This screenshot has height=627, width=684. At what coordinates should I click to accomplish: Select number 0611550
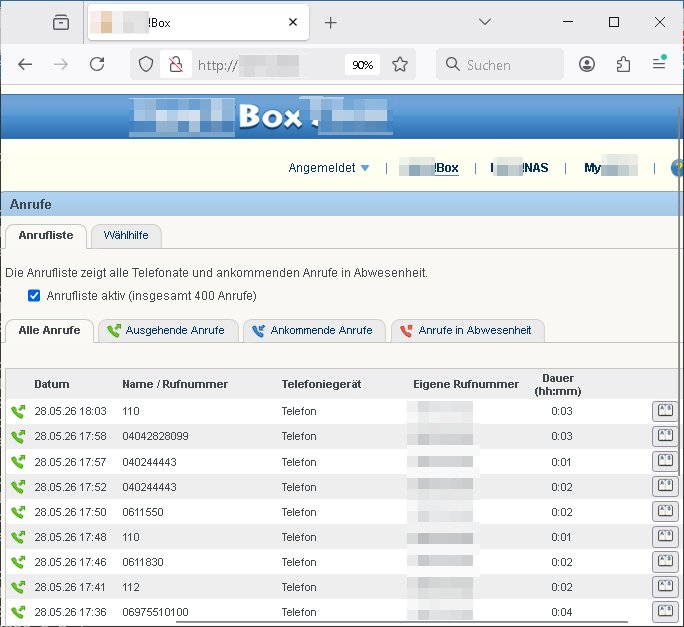tap(143, 512)
